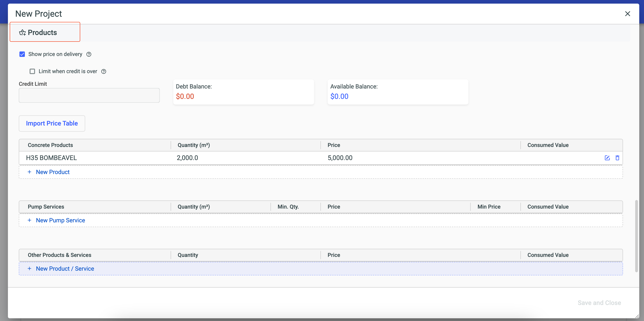The image size is (644, 321).
Task: Delete the H35 BOMBEAVEL product row
Action: (x=617, y=158)
